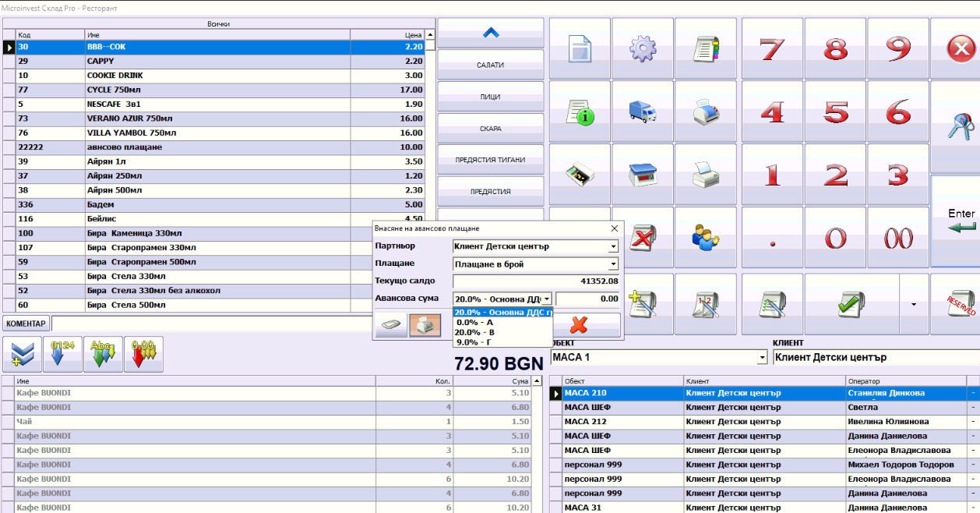This screenshot has width=980, height=513.
Task: Open the ПРЕДЯСТИЯ ТИГАНИ category
Action: tap(491, 160)
